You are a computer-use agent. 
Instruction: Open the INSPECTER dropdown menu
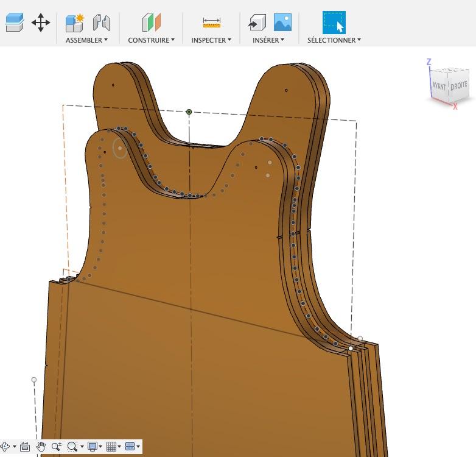click(211, 40)
